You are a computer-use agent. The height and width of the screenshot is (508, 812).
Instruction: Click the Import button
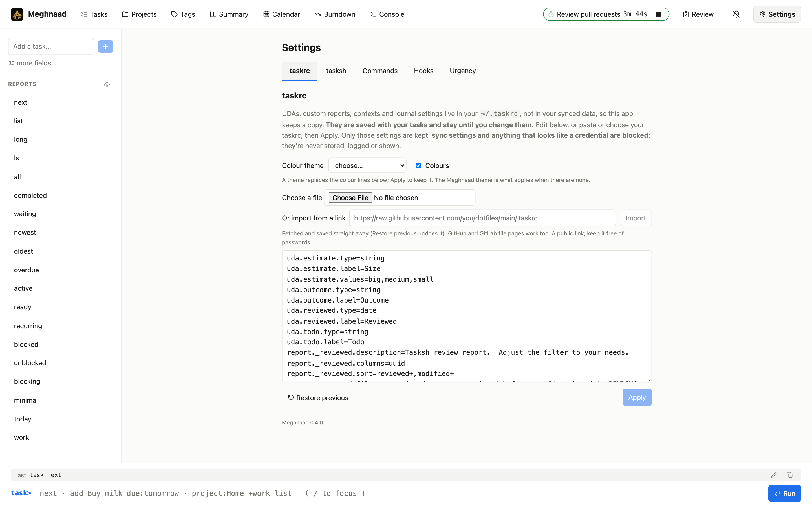tap(636, 218)
